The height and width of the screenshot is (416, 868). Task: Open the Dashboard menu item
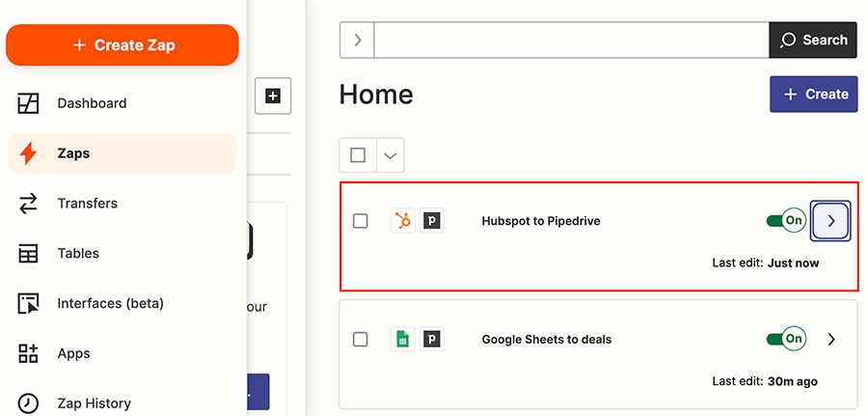point(122,103)
